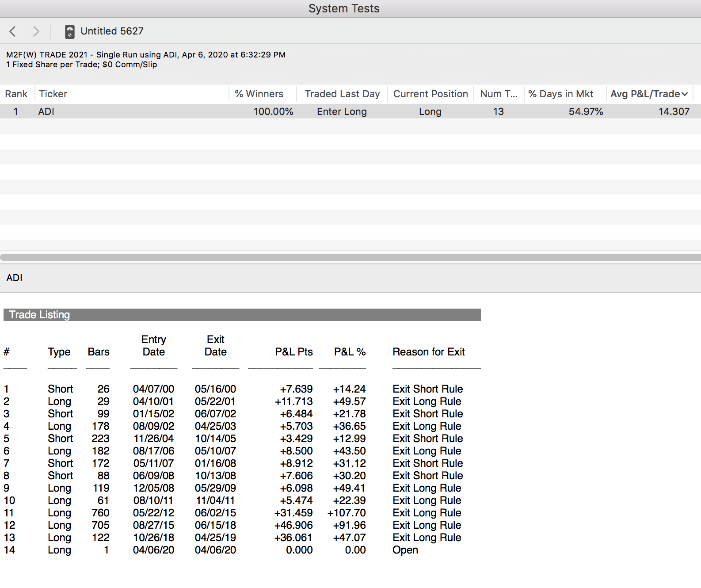Screen dimensions: 701x588
Task: Sort by the % Winners column
Action: [x=259, y=94]
